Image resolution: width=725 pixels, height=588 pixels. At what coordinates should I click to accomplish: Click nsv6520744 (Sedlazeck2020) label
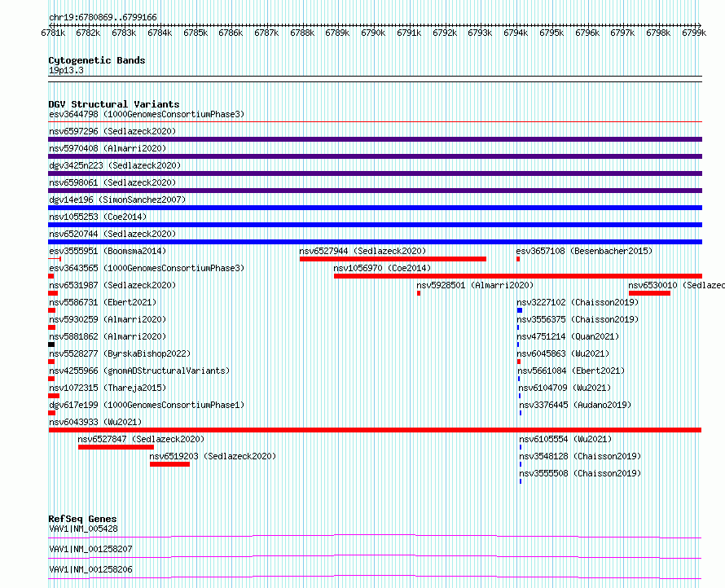point(112,234)
